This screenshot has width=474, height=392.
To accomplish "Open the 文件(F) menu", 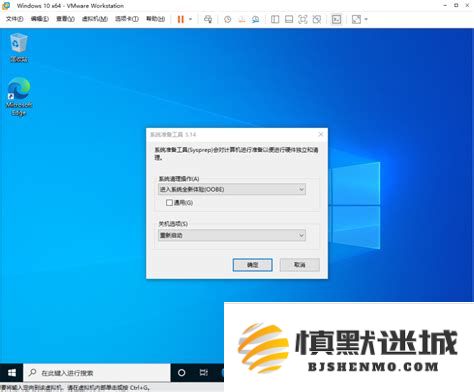I will [x=14, y=19].
